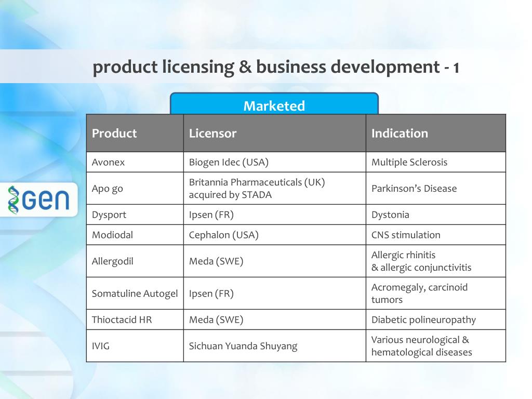Screen dimensions: 532x399
Task: Click 'Britannia Pharmaceuticals (UK) acquired by STADA' cell
Action: (275, 188)
